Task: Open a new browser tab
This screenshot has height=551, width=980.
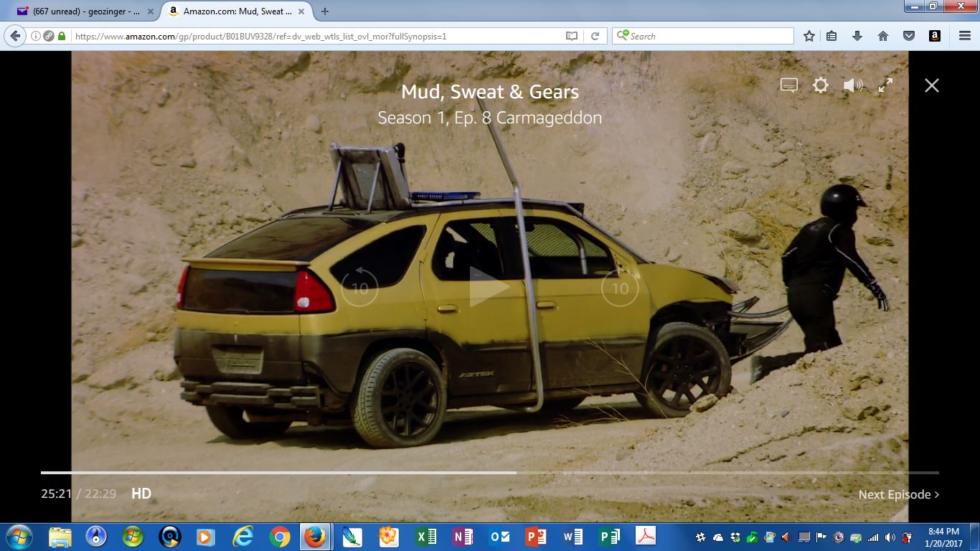Action: (325, 11)
